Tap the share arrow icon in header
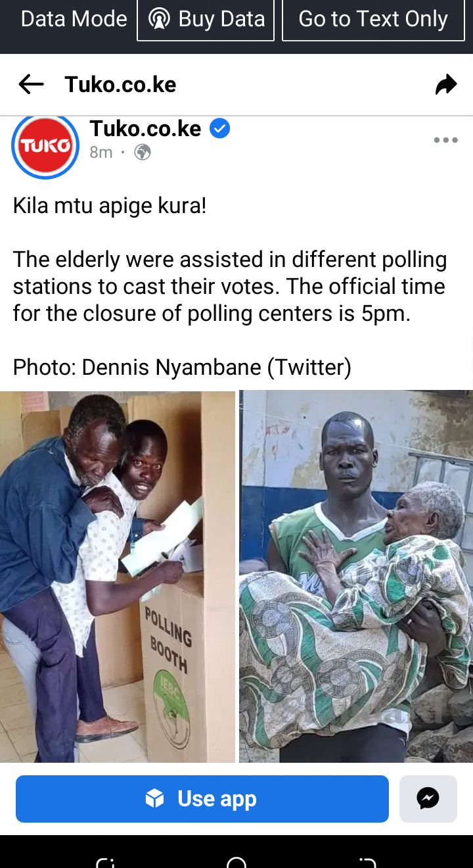 (446, 84)
